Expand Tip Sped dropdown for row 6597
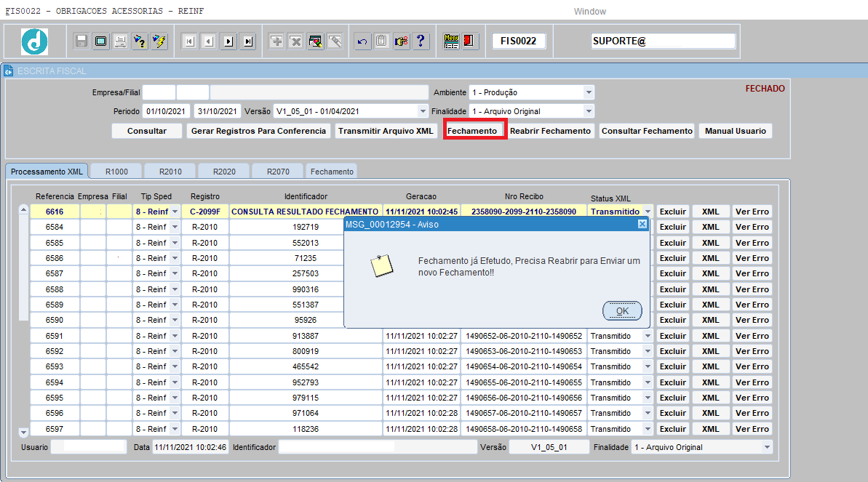Viewport: 868px width, 482px height. (x=175, y=429)
